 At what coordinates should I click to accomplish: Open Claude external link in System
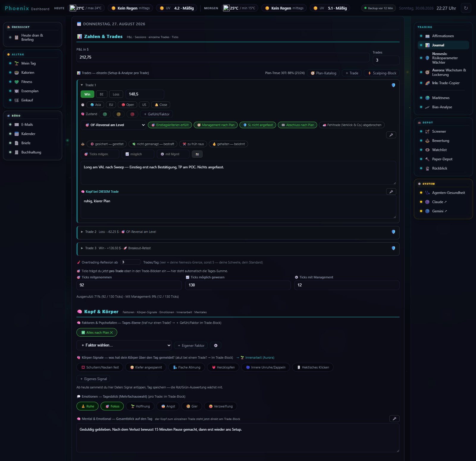pyautogui.click(x=443, y=202)
